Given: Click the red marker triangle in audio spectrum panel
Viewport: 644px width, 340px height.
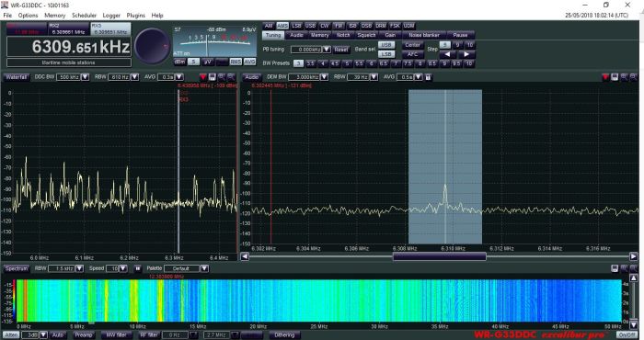Looking at the screenshot, I should pyautogui.click(x=605, y=76).
